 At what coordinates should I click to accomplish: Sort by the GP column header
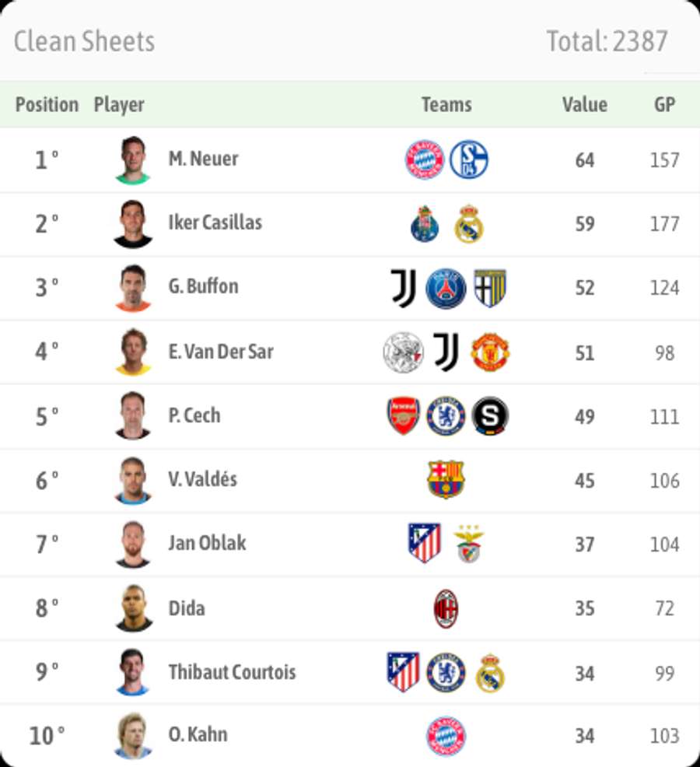click(x=665, y=104)
